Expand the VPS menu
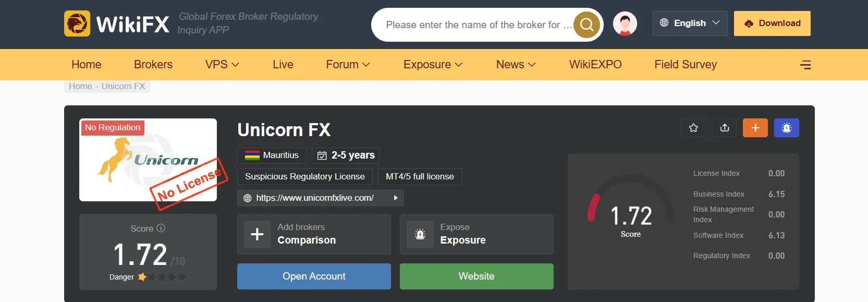 pyautogui.click(x=222, y=65)
